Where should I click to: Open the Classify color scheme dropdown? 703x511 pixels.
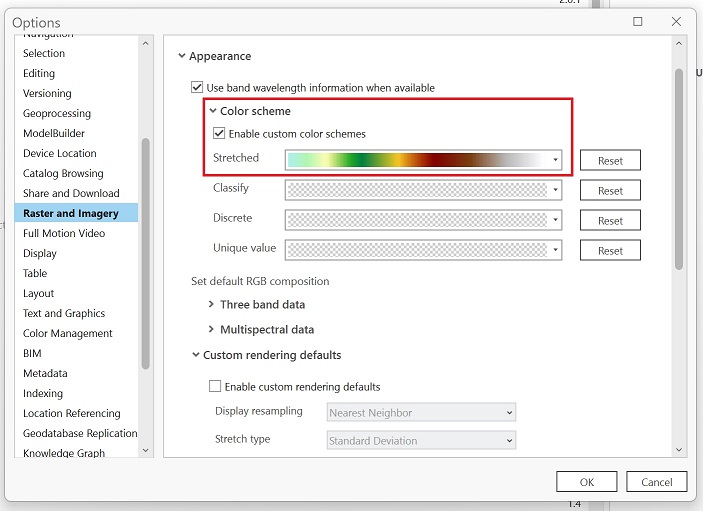point(555,190)
